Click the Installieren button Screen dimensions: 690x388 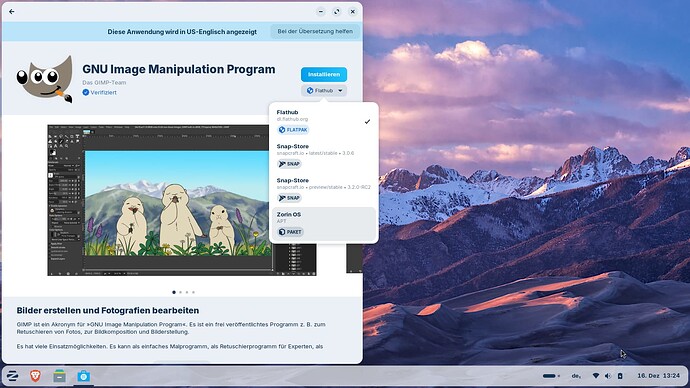click(x=324, y=74)
